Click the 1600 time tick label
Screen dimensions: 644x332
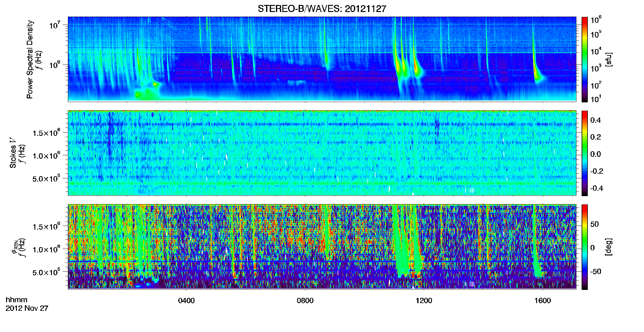543,301
